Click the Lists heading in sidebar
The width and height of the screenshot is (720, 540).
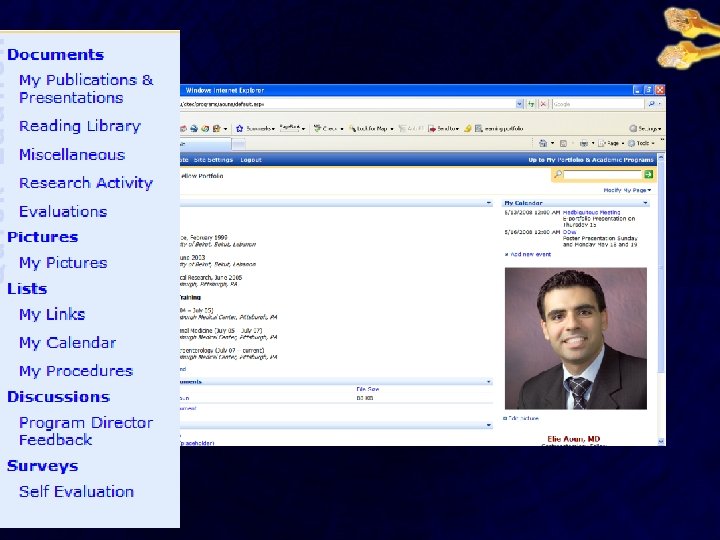pyautogui.click(x=27, y=288)
